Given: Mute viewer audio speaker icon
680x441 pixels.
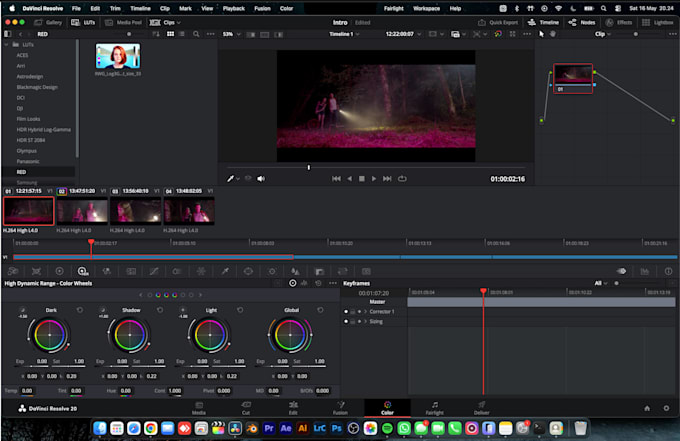Looking at the screenshot, I should coord(261,179).
